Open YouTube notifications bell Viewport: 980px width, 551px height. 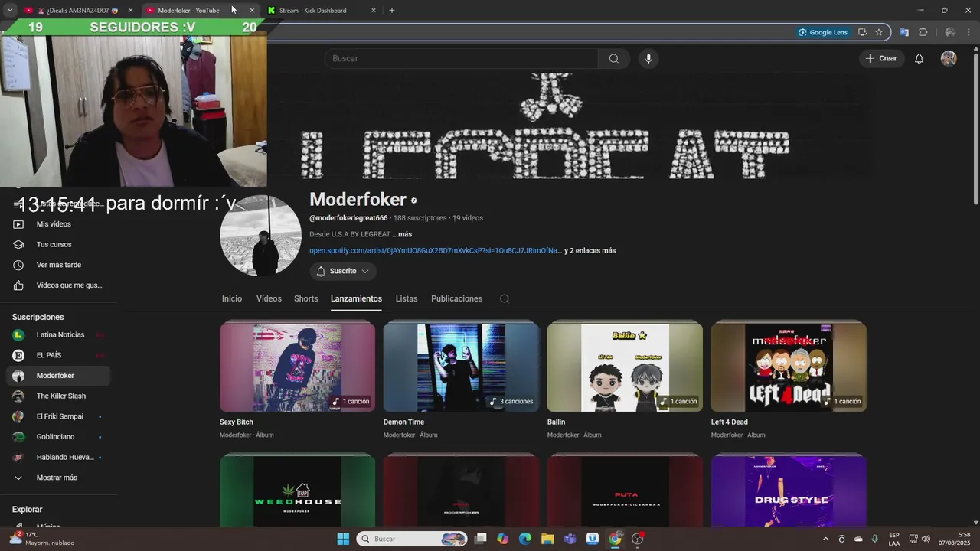tap(919, 59)
